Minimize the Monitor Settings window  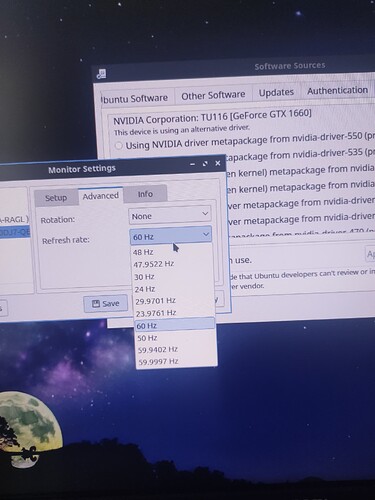tap(192, 164)
